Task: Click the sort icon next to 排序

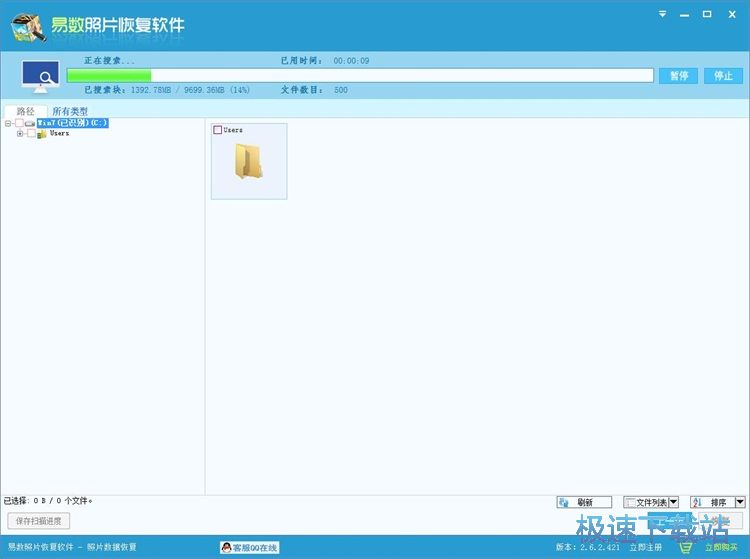Action: pyautogui.click(x=697, y=502)
